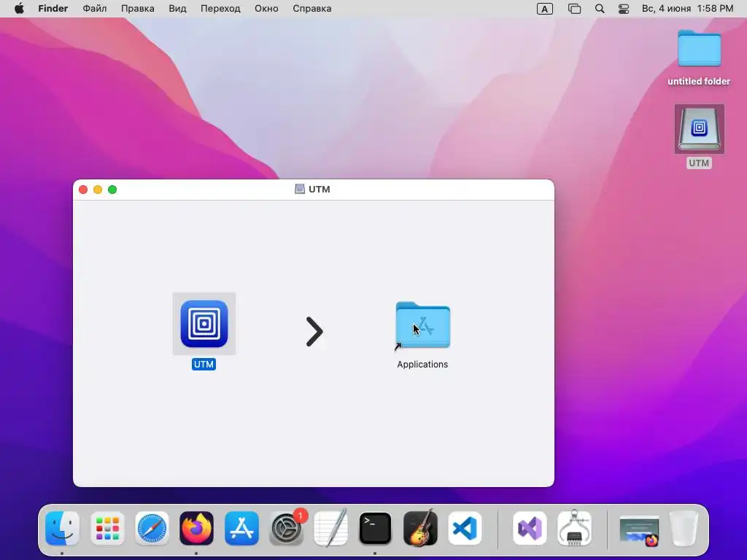Open App Store from the Dock
This screenshot has height=560, width=747.
241,528
